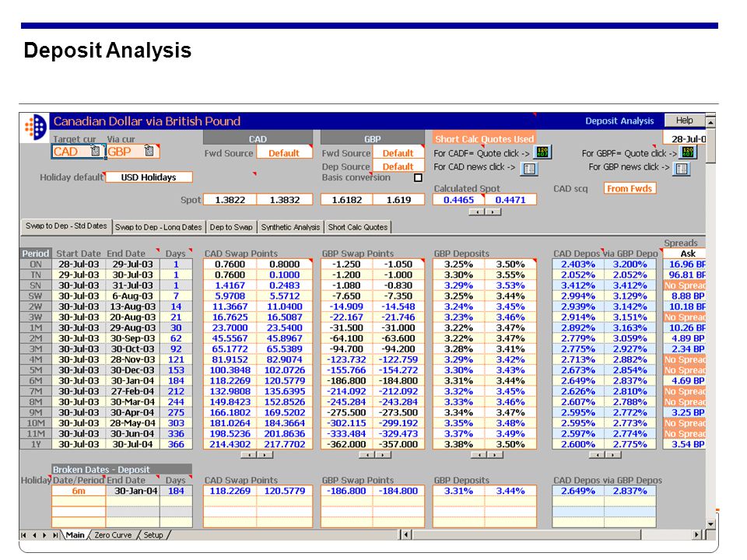Click vertical scrollbar up arrow
Viewport: 747px width, 560px height.
point(710,123)
